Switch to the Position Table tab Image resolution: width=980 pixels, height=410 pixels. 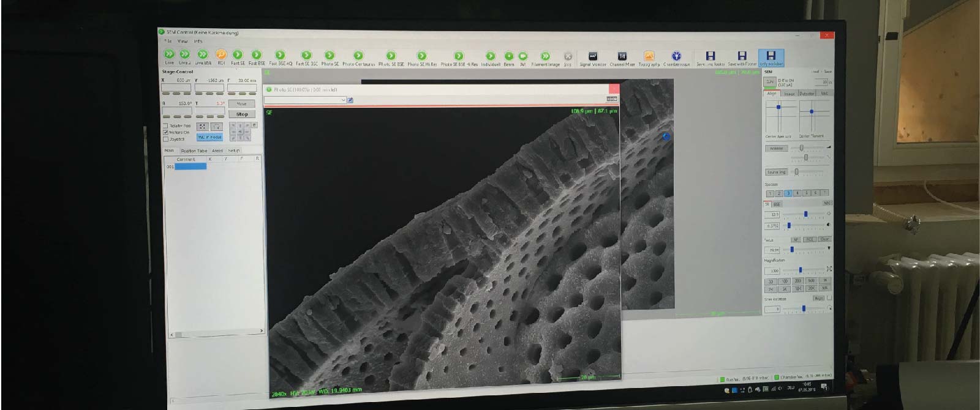(194, 151)
